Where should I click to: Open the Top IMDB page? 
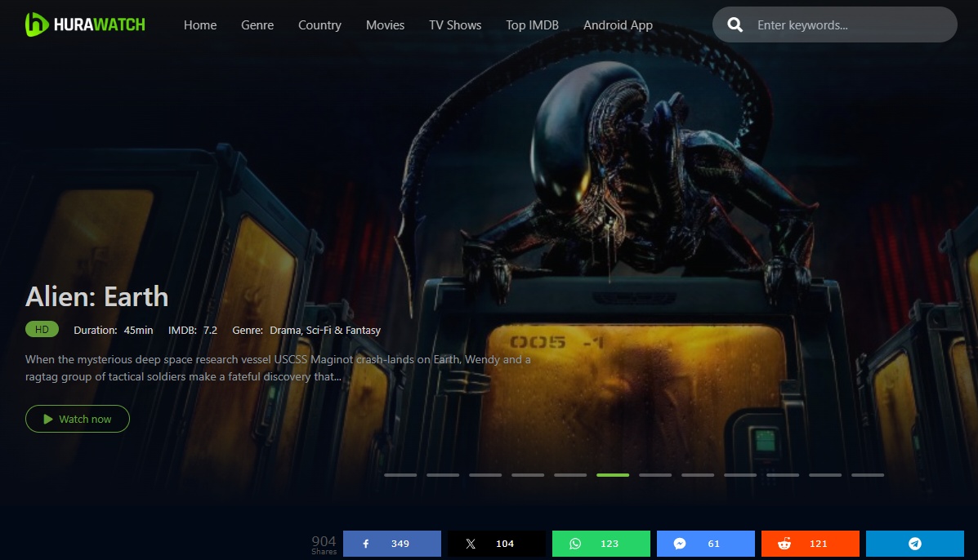532,25
